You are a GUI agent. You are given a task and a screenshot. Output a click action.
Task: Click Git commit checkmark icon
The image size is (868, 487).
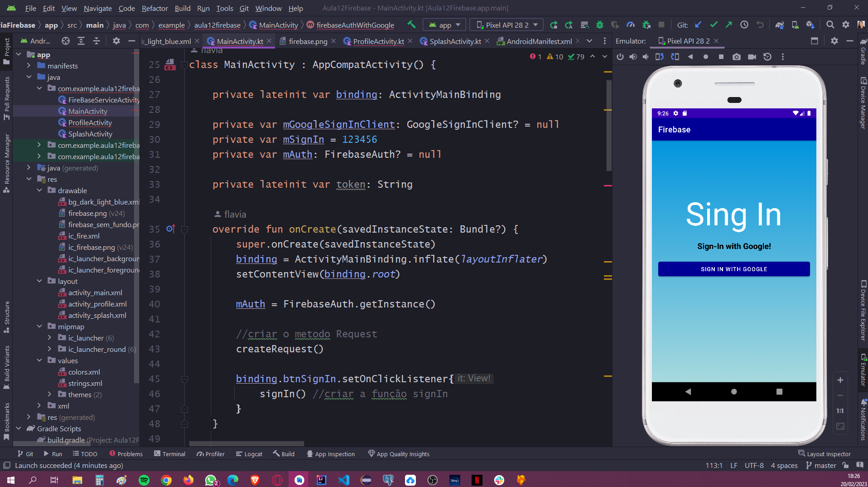pos(714,25)
